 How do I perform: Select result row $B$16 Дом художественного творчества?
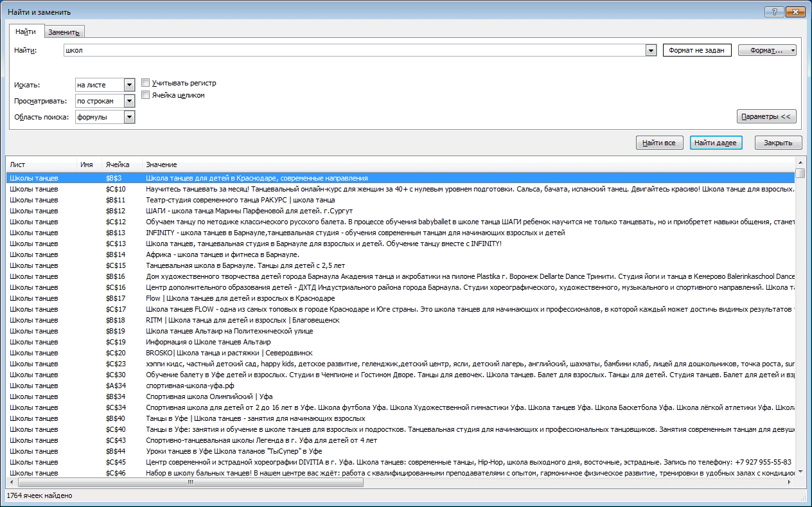400,276
